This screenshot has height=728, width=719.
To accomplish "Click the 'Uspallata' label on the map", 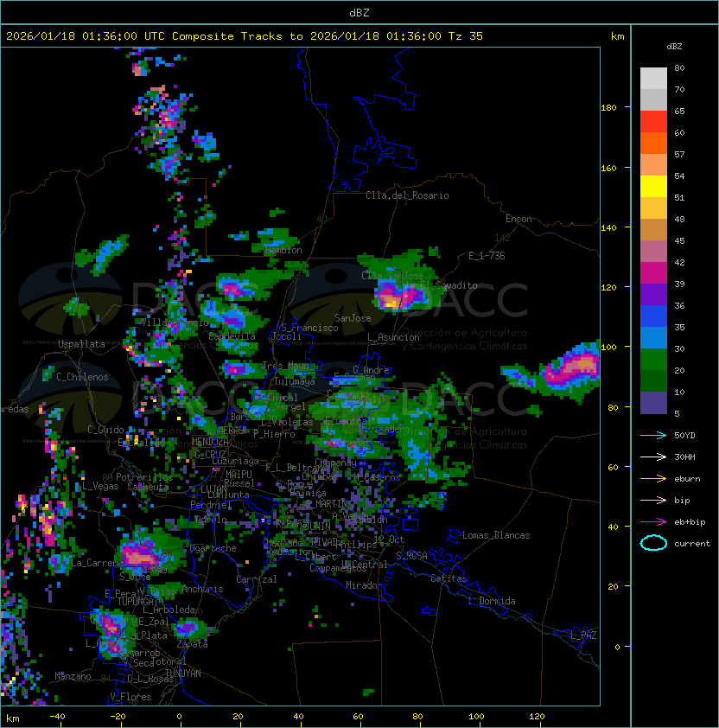I will coord(82,344).
